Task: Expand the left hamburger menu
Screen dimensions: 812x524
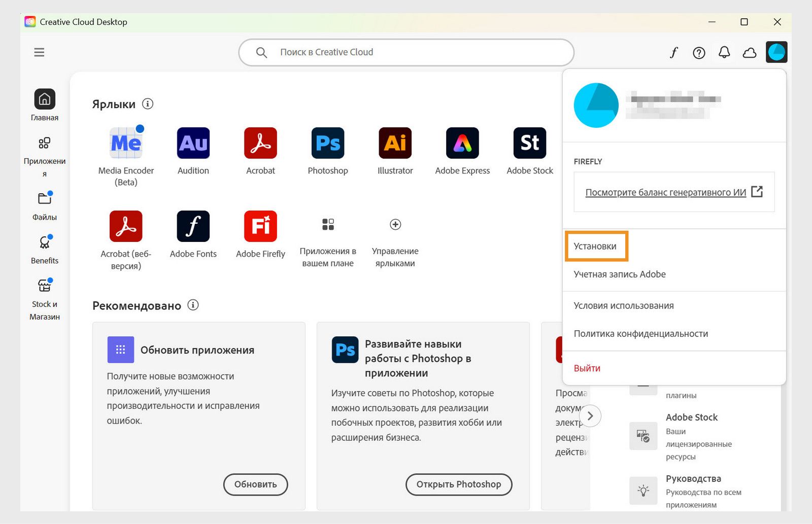Action: click(x=39, y=52)
